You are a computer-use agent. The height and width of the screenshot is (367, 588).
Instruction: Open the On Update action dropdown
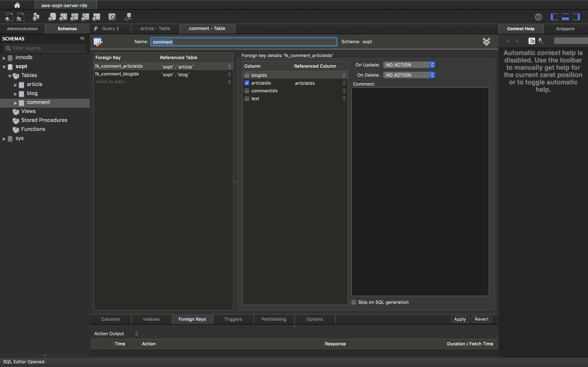409,65
